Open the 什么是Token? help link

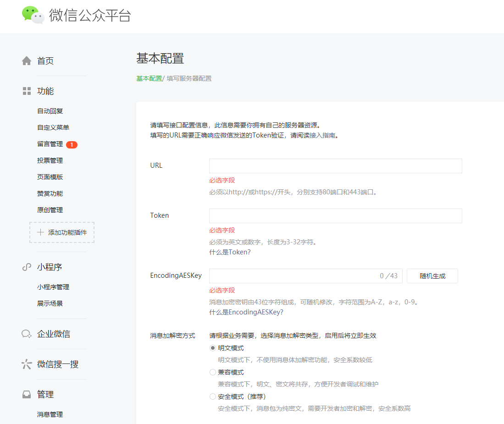pyautogui.click(x=230, y=252)
